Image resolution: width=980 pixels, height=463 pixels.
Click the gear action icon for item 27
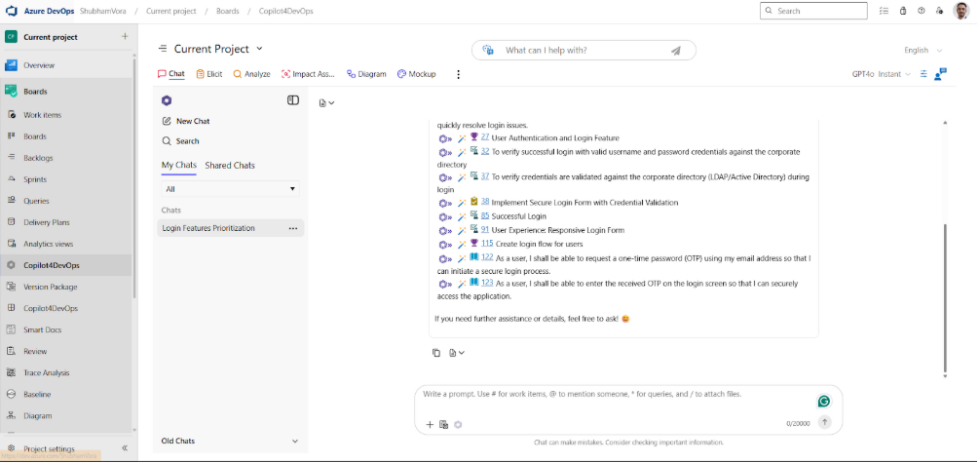coord(445,138)
